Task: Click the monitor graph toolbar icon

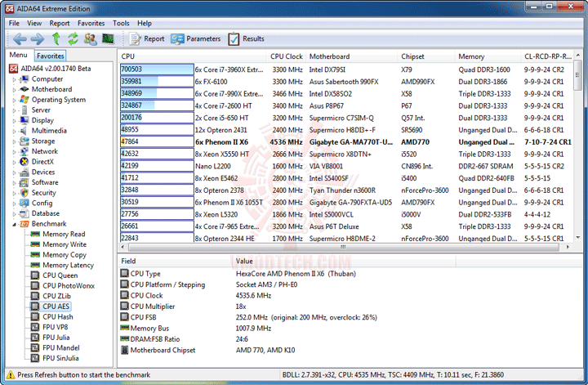Action: 108,38
